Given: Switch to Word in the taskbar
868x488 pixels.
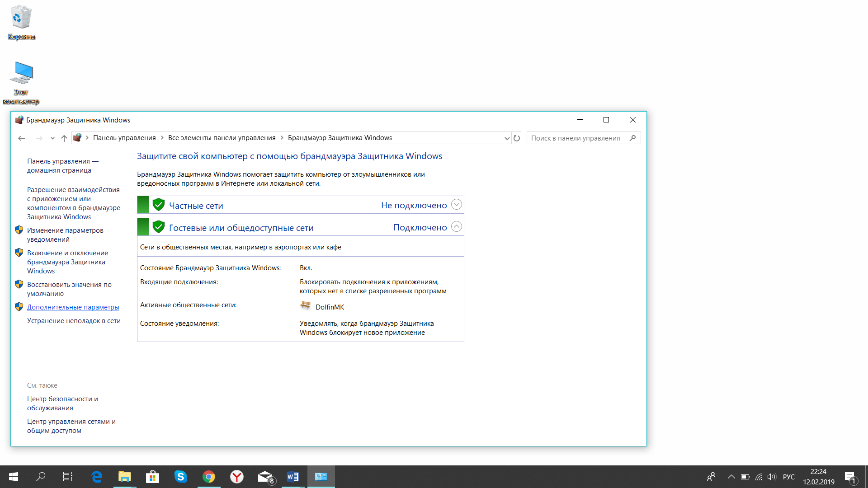Looking at the screenshot, I should [x=293, y=477].
